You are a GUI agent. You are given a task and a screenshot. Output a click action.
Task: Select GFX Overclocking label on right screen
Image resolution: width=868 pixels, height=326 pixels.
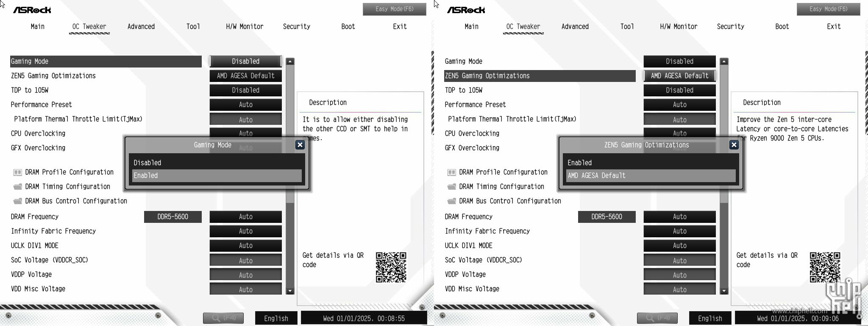tap(472, 148)
